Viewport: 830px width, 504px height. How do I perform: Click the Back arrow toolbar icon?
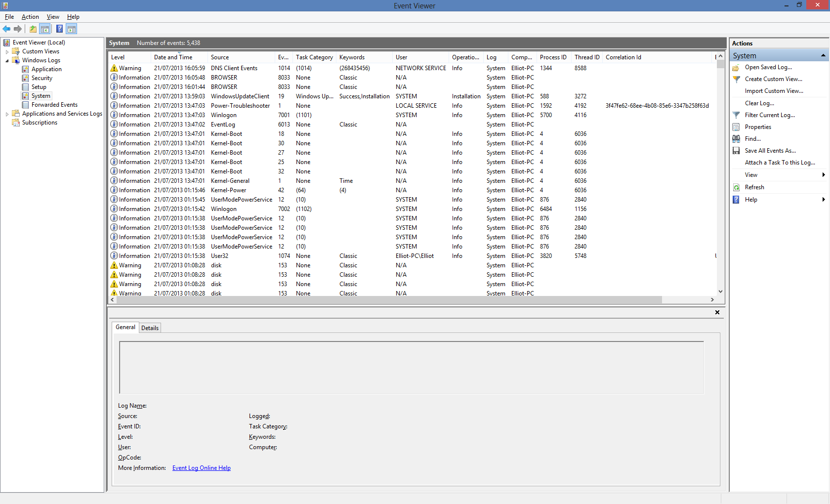6,29
